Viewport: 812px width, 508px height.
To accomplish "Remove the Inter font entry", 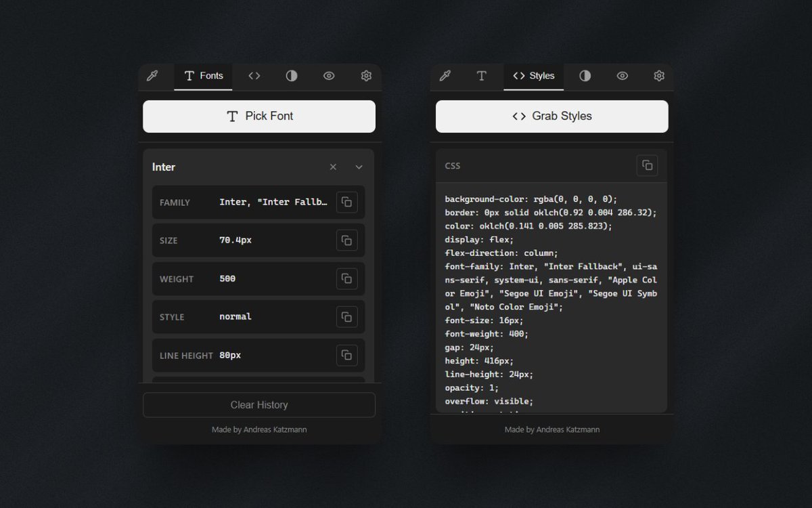I will [333, 167].
